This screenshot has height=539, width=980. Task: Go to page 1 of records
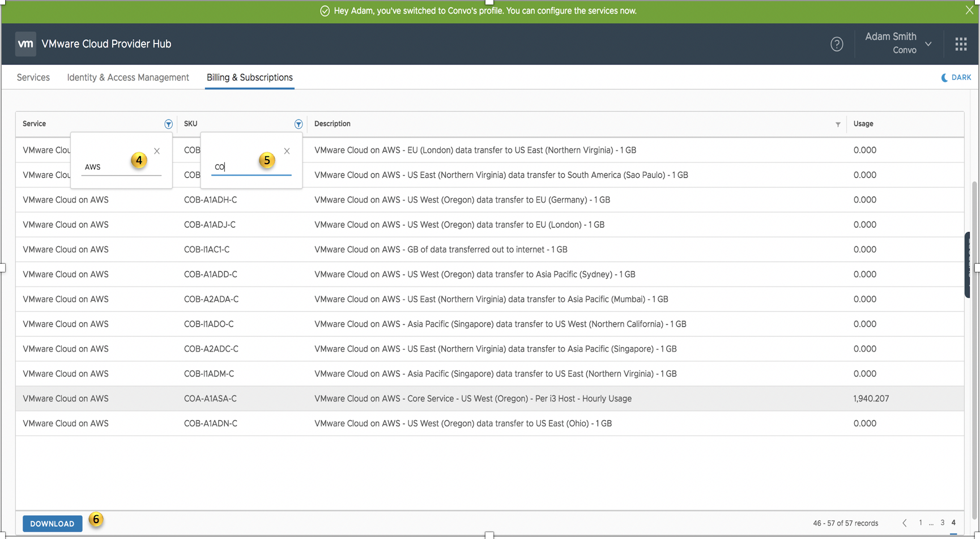point(921,523)
